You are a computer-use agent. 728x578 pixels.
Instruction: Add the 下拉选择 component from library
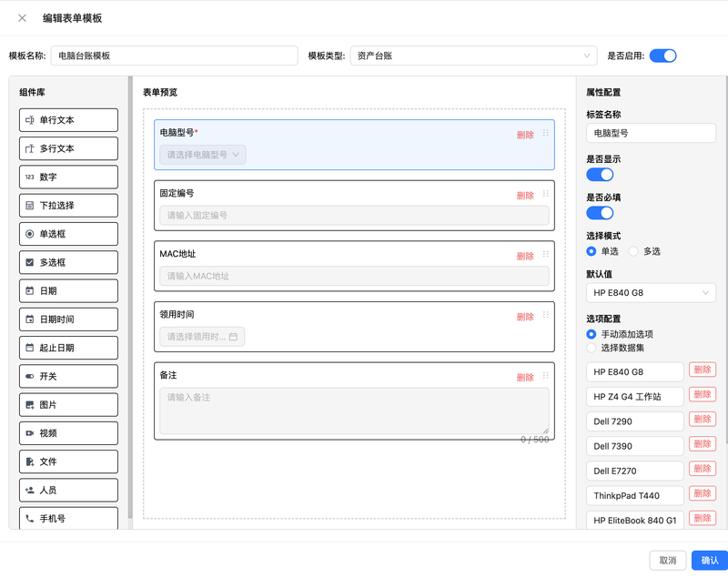point(68,206)
